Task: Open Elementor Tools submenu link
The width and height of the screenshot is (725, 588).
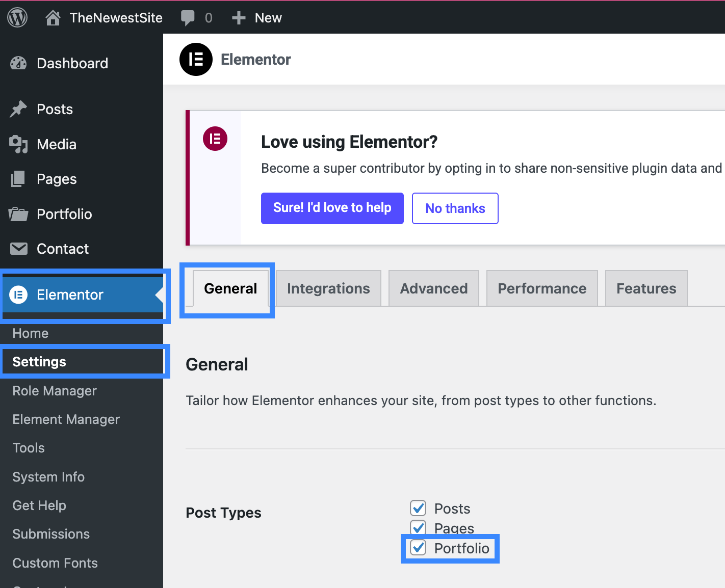Action: pos(29,448)
